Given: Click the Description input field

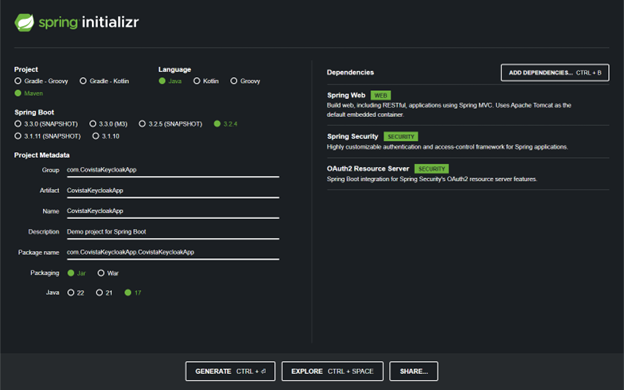Looking at the screenshot, I should click(173, 232).
